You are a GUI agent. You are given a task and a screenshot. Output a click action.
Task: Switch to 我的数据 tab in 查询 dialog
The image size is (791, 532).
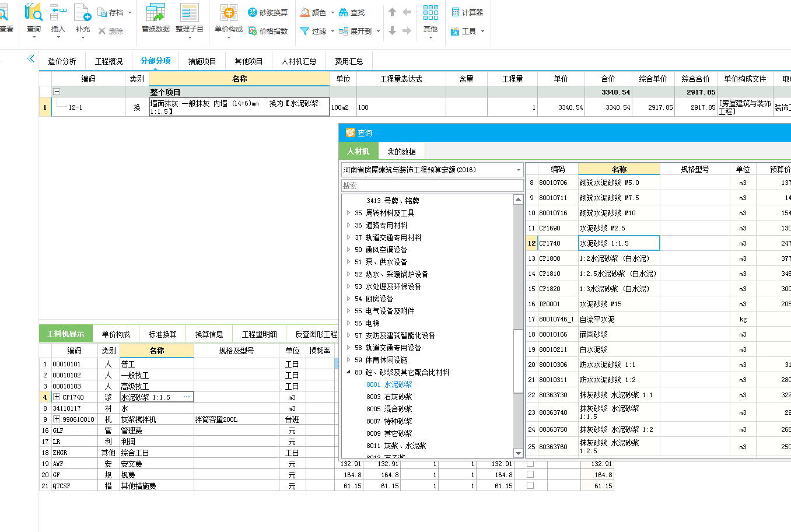402,152
